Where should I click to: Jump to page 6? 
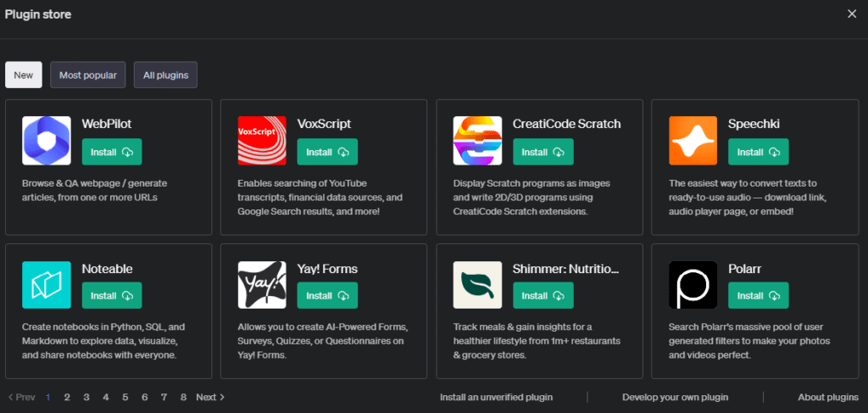click(144, 397)
